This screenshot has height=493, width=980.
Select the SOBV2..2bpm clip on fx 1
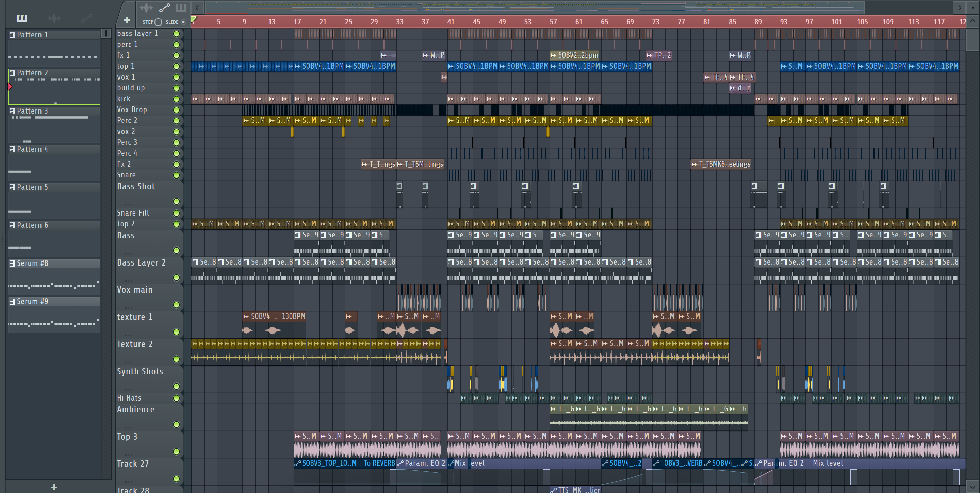pos(575,55)
